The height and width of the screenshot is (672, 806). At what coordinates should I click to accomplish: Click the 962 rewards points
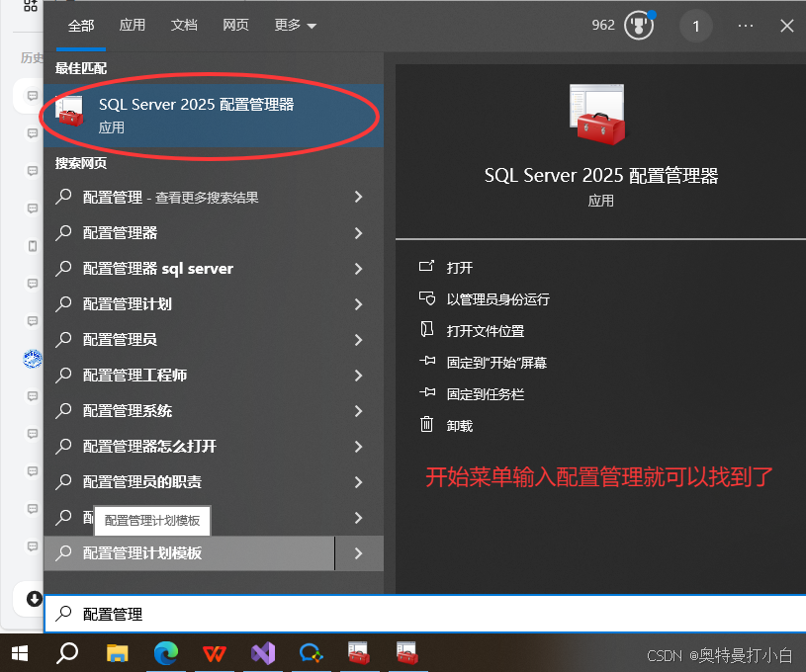(x=603, y=25)
